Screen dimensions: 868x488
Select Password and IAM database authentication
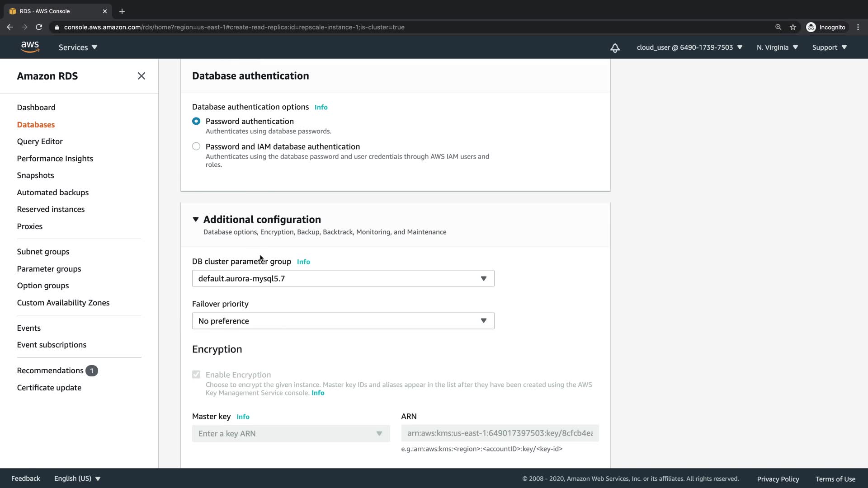(x=196, y=146)
